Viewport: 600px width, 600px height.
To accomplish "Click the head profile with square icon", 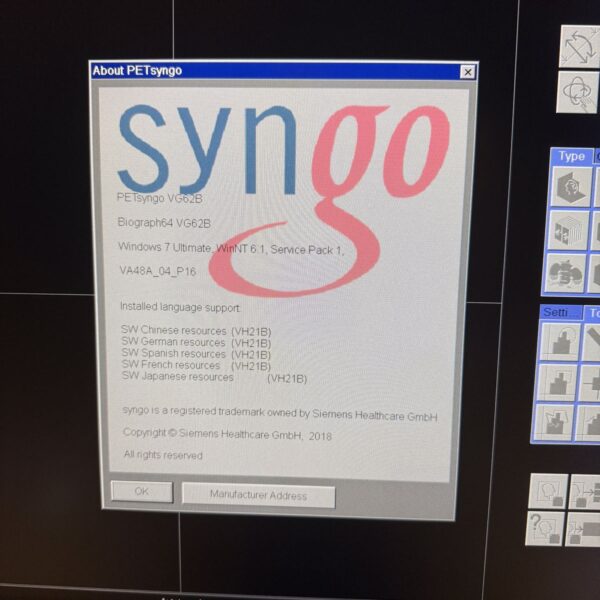I will point(548,491).
